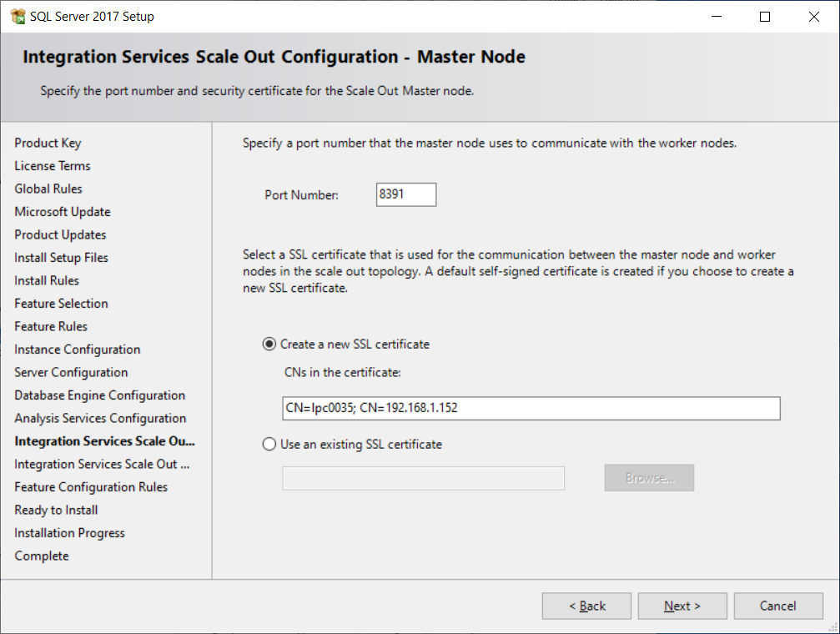Maximize the setup window
Screen dimensions: 840x634
pyautogui.click(x=765, y=17)
